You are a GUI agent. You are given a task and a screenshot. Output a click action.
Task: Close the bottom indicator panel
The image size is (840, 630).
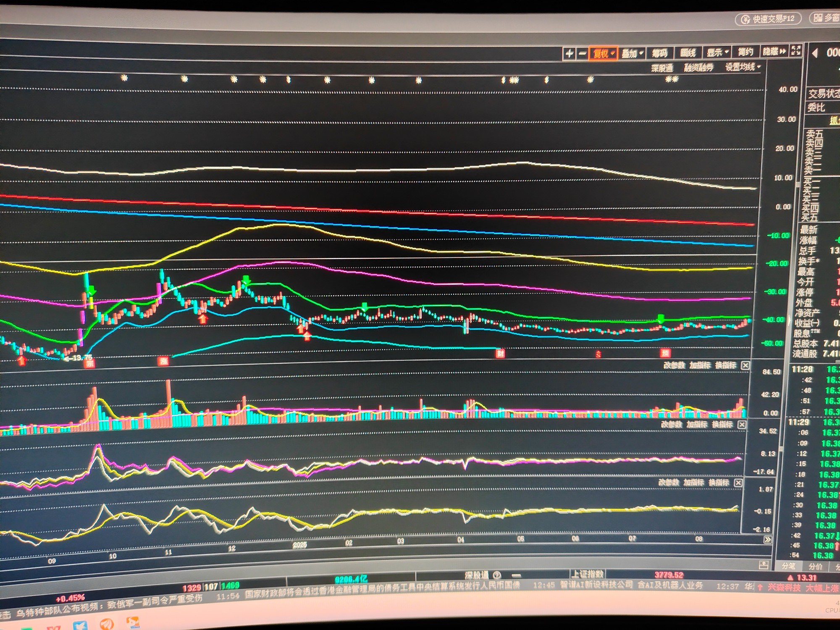click(x=738, y=483)
